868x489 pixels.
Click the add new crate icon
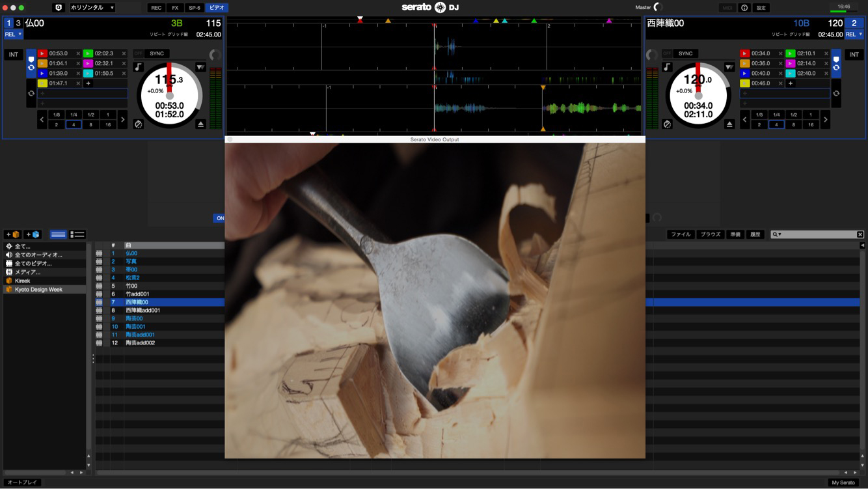coord(12,234)
